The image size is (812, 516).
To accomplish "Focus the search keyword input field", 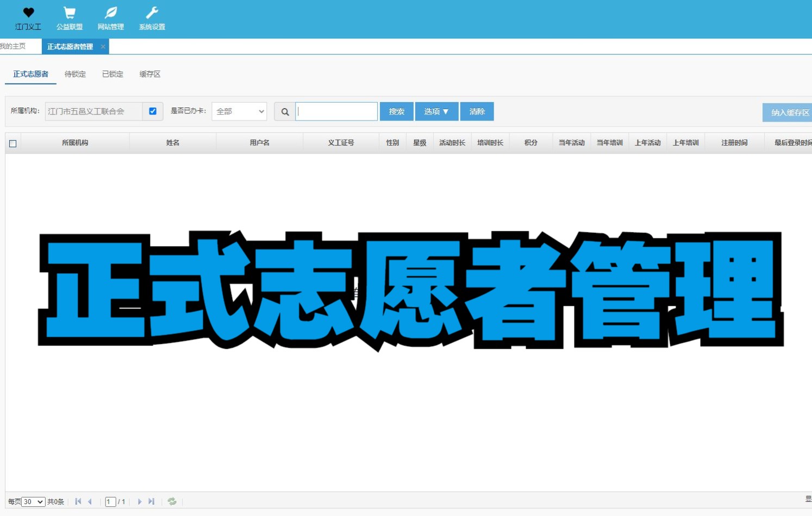I will pos(336,111).
